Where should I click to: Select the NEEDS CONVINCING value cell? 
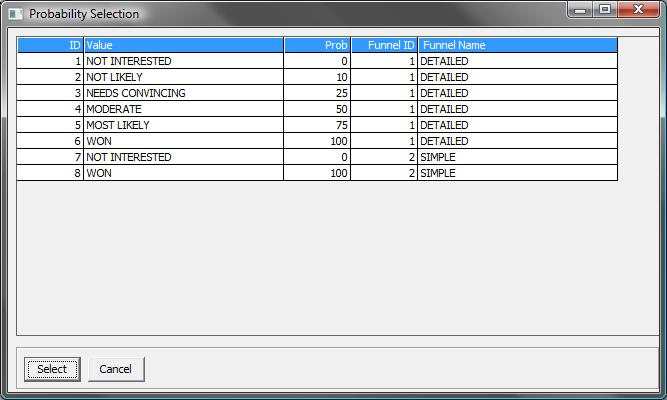[x=184, y=93]
